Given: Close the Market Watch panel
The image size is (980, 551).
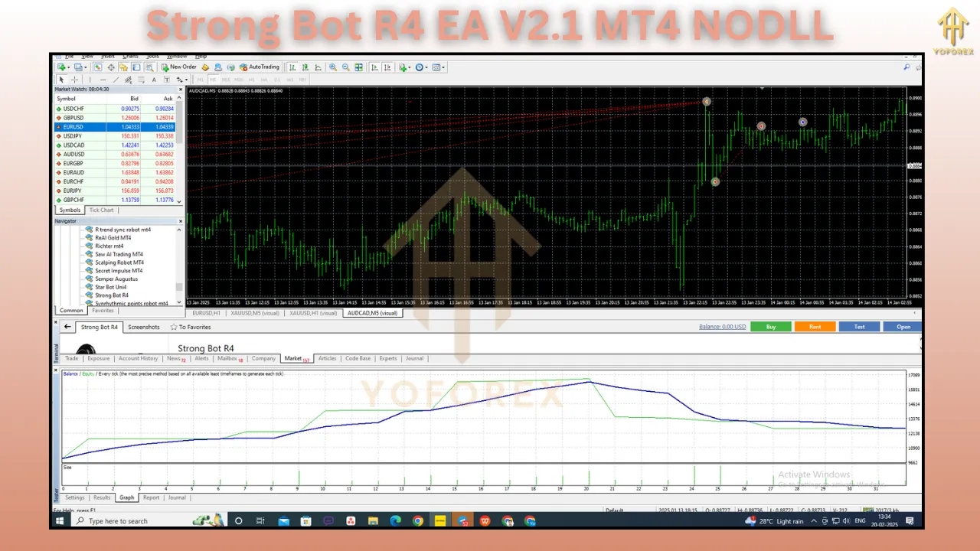Looking at the screenshot, I should pyautogui.click(x=181, y=90).
